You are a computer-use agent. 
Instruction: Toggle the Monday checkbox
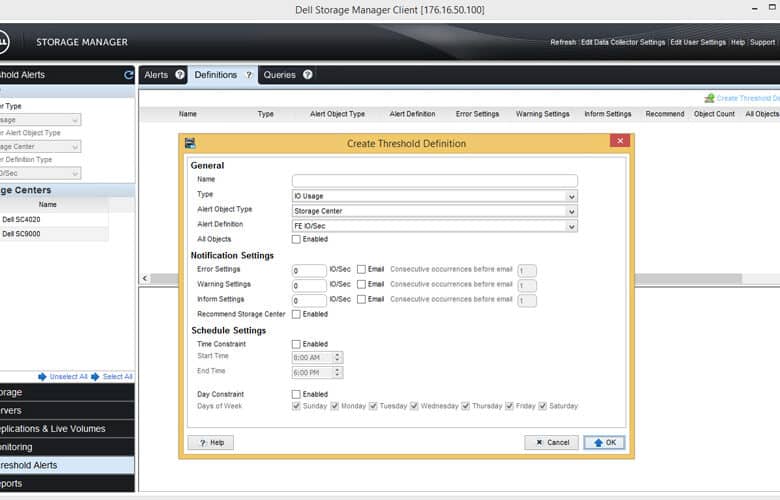[x=334, y=406]
